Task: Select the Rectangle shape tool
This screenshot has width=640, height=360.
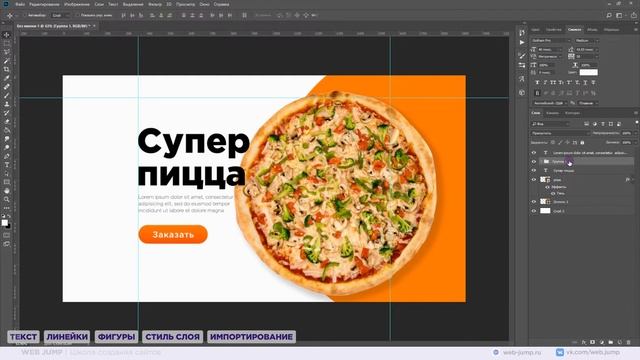Action: click(7, 182)
